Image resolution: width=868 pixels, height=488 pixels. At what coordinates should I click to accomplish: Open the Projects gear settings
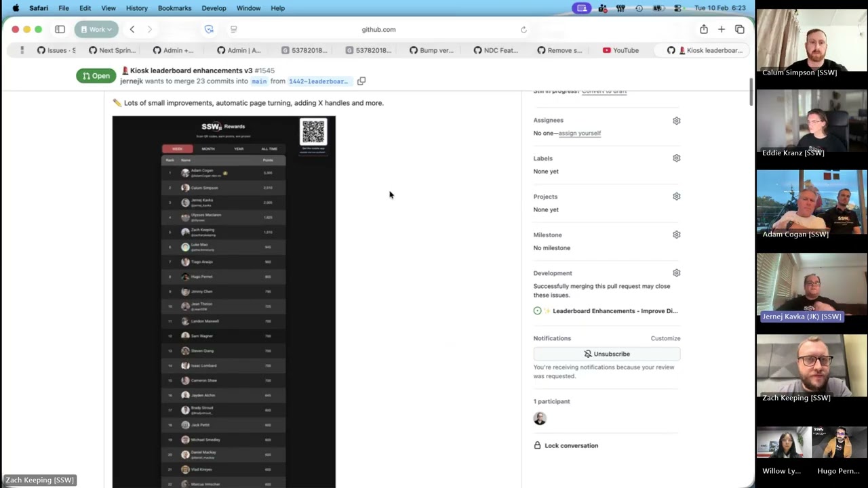pyautogui.click(x=676, y=197)
